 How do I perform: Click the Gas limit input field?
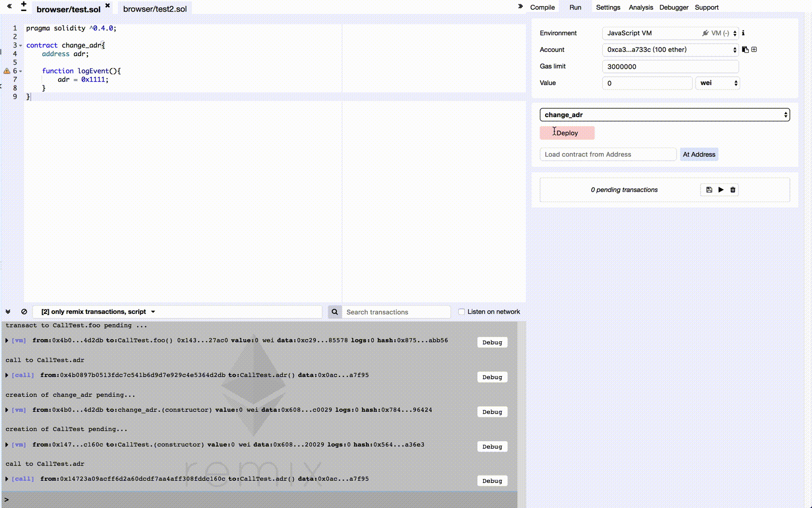pos(670,66)
